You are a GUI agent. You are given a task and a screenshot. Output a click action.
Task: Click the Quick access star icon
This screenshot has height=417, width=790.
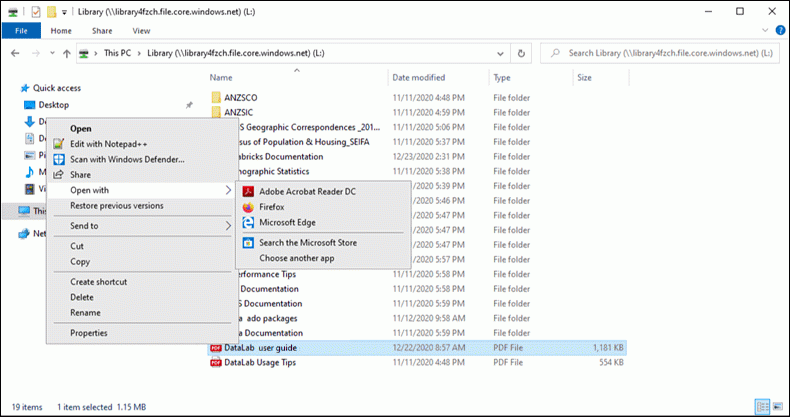25,89
